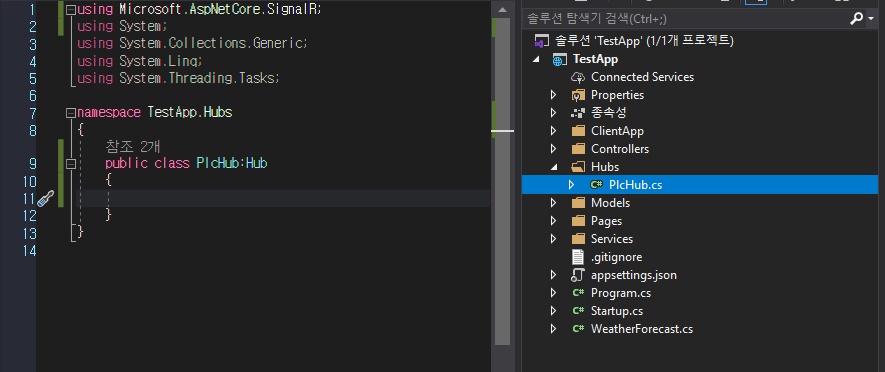Expand the Services folder
This screenshot has height=372, width=885.
(554, 239)
